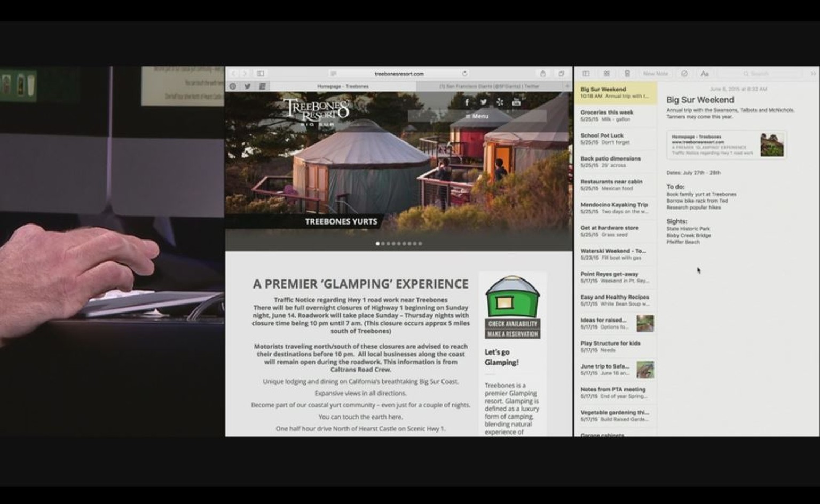Select the Homepage - Treebones tab

pos(343,86)
